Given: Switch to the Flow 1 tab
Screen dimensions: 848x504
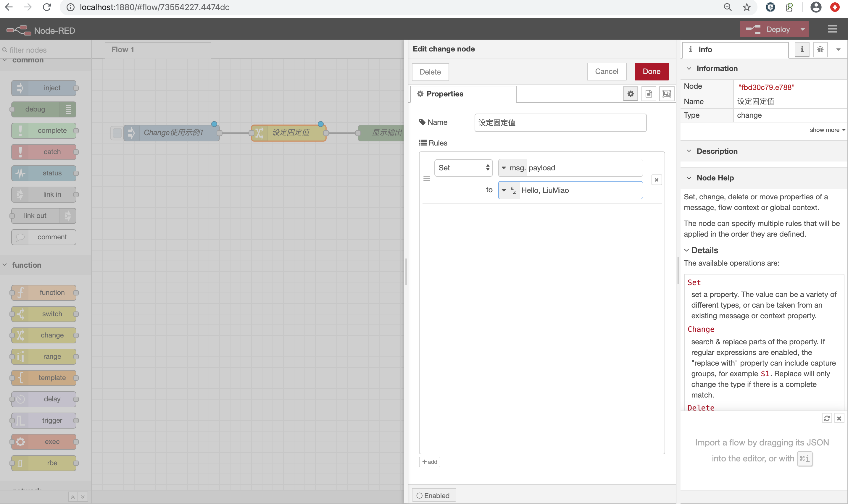Looking at the screenshot, I should click(123, 50).
